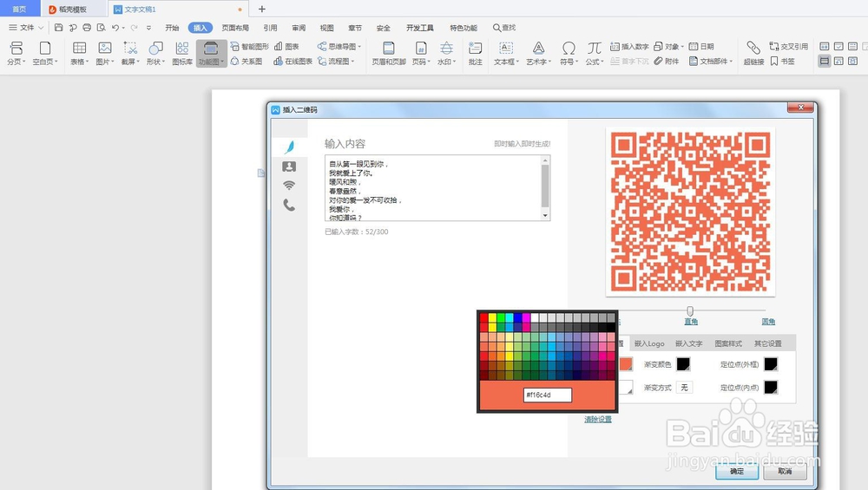Viewport: 868px width, 490px height.
Task: Switch to the 引用 ribbon tab
Action: (270, 28)
